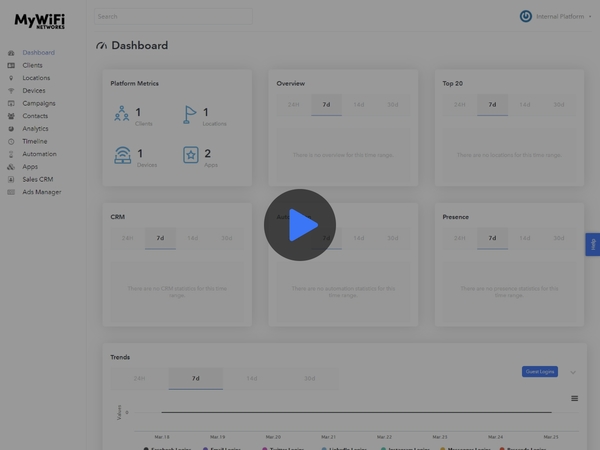Select 14d in CRM card
The width and height of the screenshot is (600, 450).
(192, 238)
